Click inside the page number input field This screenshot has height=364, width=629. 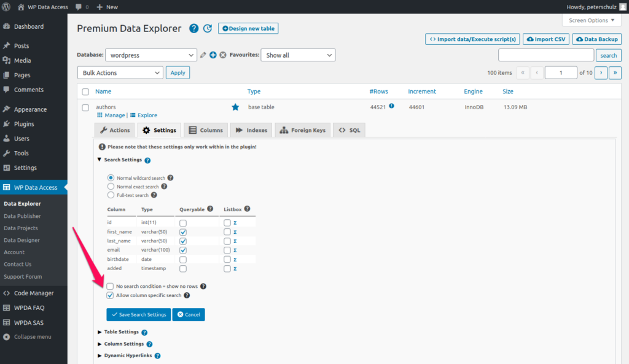coord(561,72)
